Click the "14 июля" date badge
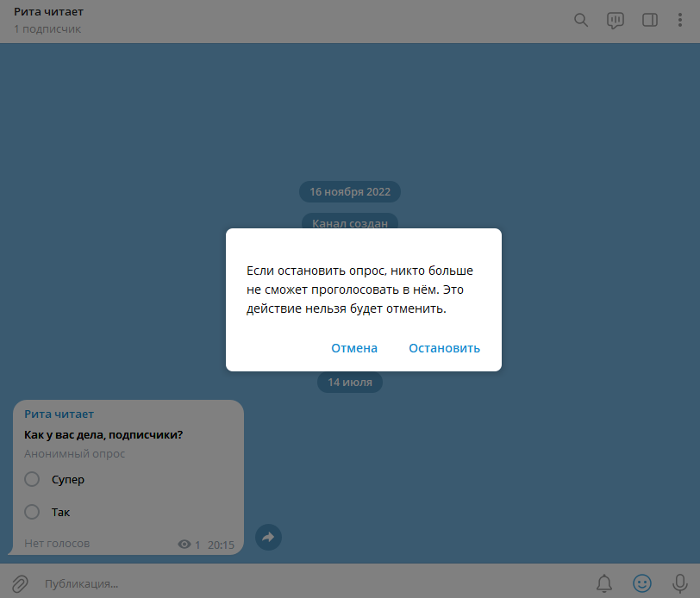 350,382
